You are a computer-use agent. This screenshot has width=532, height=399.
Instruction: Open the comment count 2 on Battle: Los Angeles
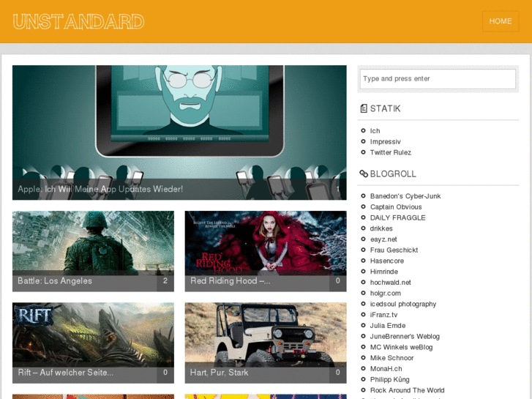[165, 281]
